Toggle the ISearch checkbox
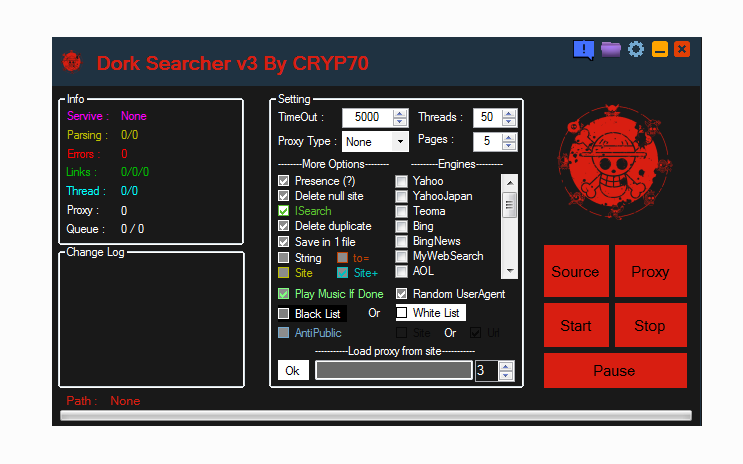The height and width of the screenshot is (464, 743). (283, 211)
